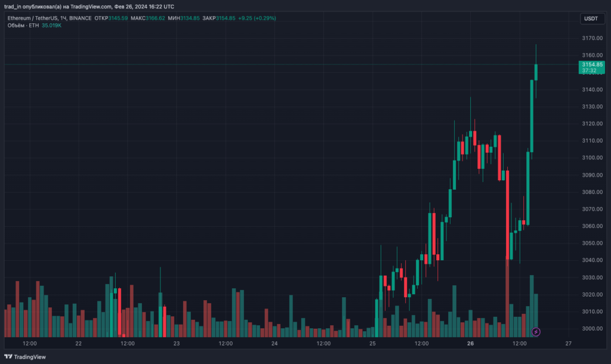Click the USDT currency button

pos(592,18)
